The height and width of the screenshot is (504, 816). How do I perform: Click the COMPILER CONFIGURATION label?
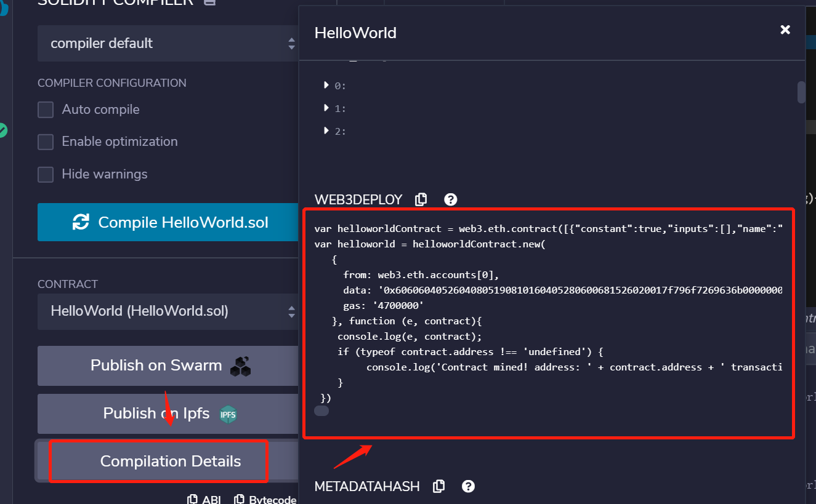pos(112,83)
